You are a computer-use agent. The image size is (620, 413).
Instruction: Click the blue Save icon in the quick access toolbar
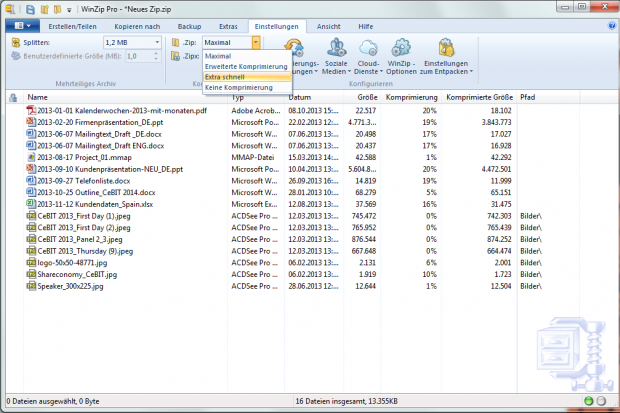point(30,9)
